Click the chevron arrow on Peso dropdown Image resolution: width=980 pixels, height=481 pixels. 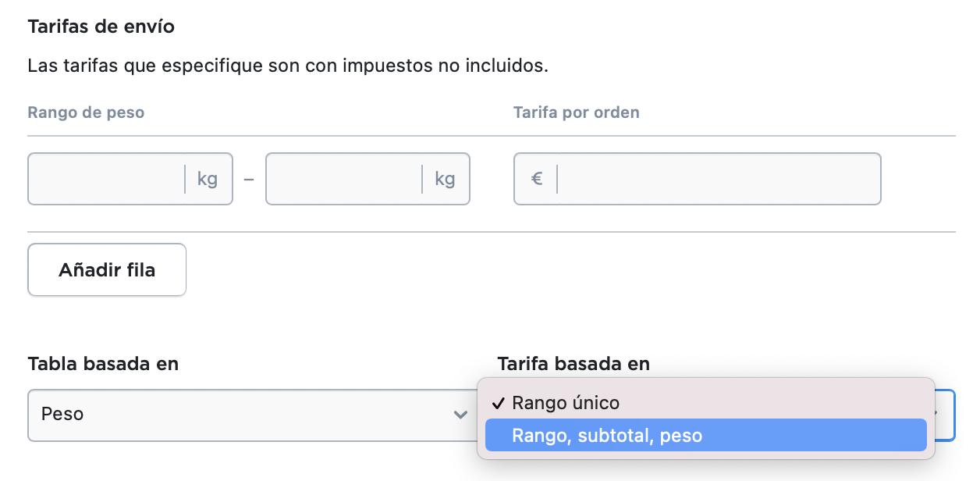(x=460, y=415)
